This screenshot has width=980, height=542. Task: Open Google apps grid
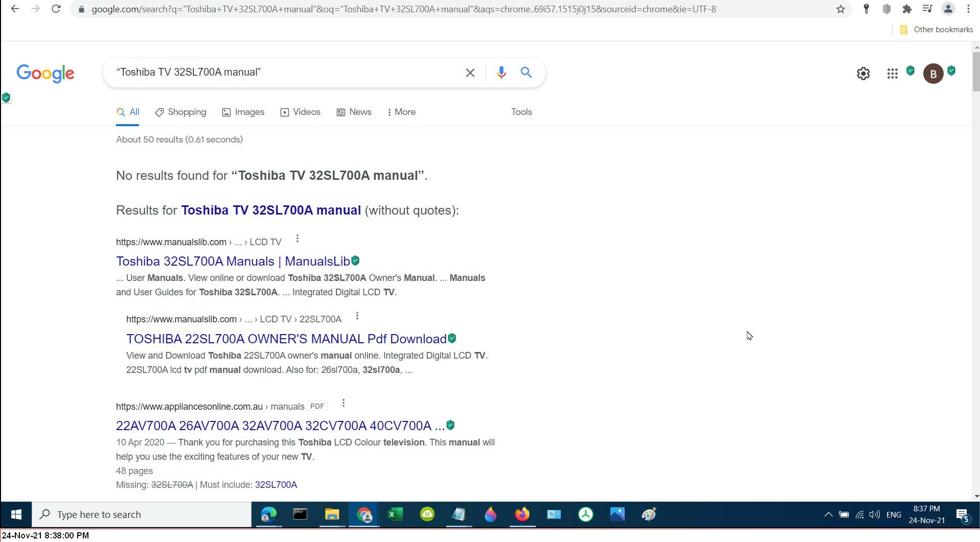892,74
